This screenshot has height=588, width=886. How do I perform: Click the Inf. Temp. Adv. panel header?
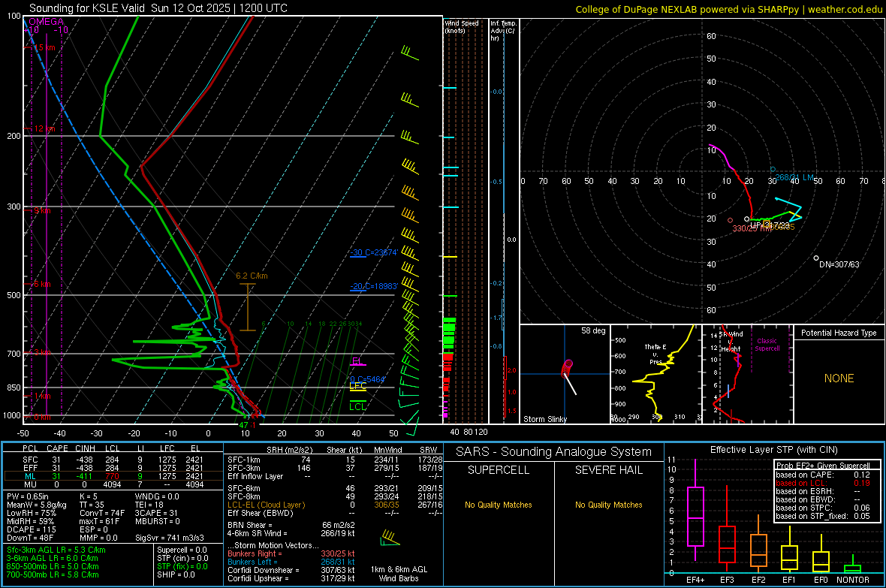point(503,31)
